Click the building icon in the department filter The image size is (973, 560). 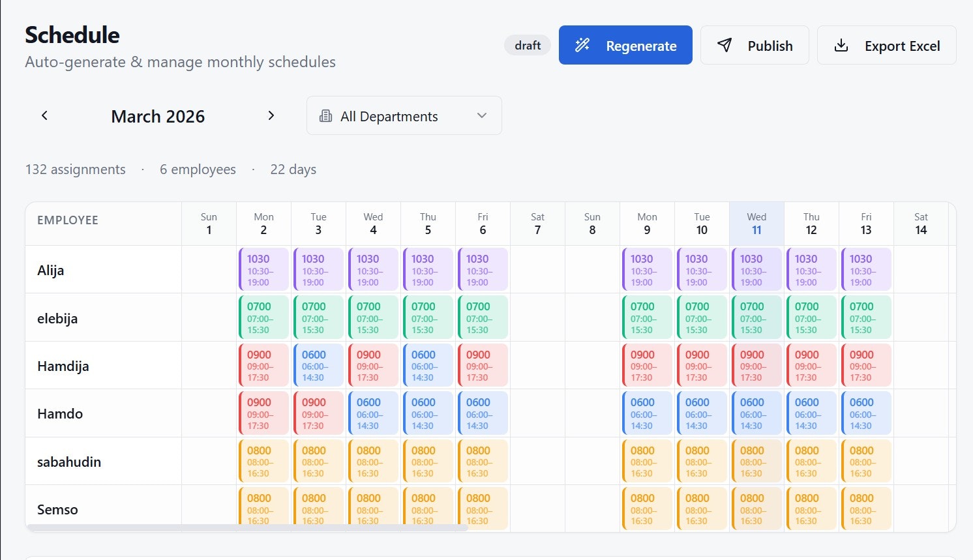tap(325, 115)
